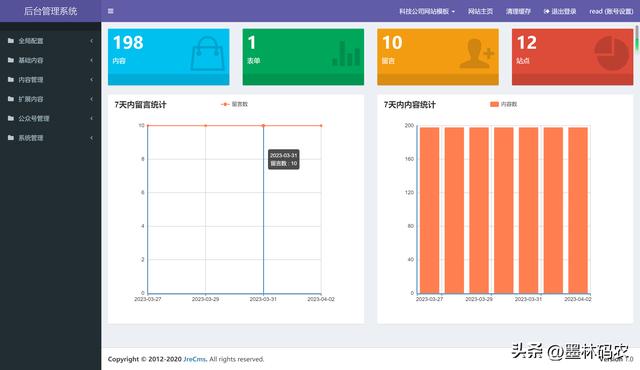
Task: Click the value 8 on the line chart axis
Action: pyautogui.click(x=142, y=159)
